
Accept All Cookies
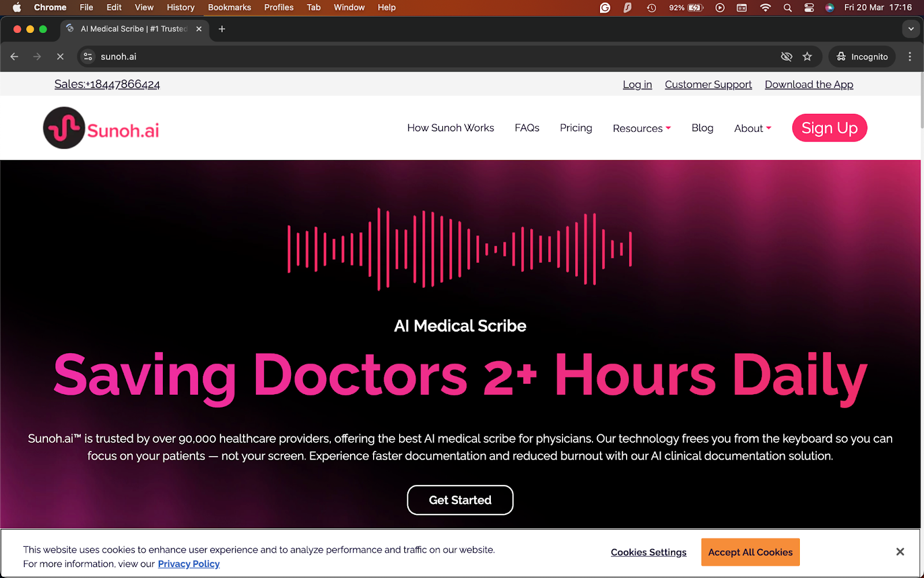pyautogui.click(x=750, y=552)
